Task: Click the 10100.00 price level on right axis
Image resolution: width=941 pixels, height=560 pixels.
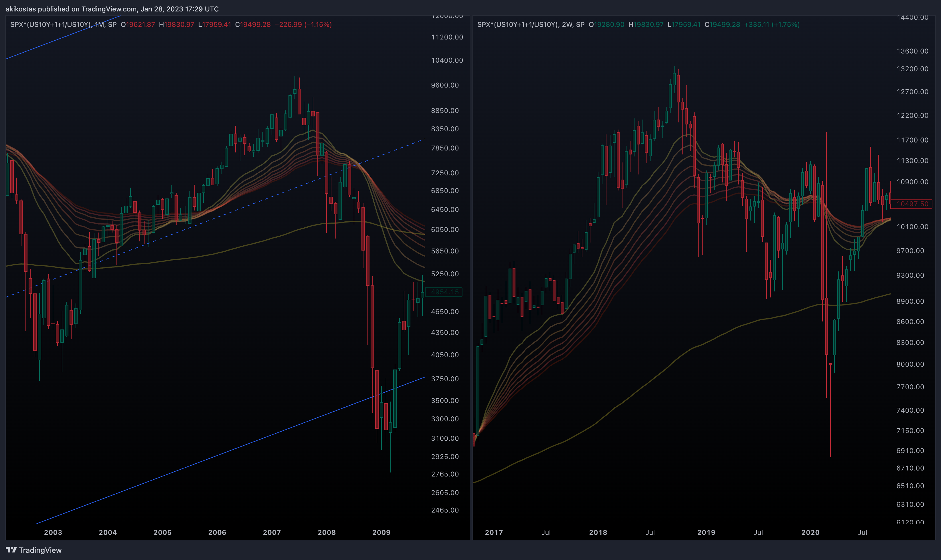Action: pos(912,227)
